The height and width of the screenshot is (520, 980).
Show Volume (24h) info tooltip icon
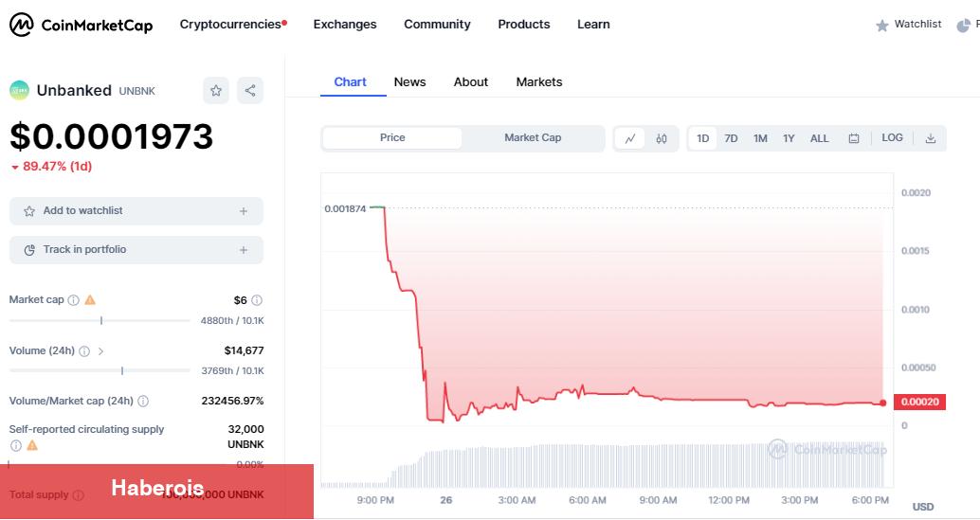[x=84, y=350]
